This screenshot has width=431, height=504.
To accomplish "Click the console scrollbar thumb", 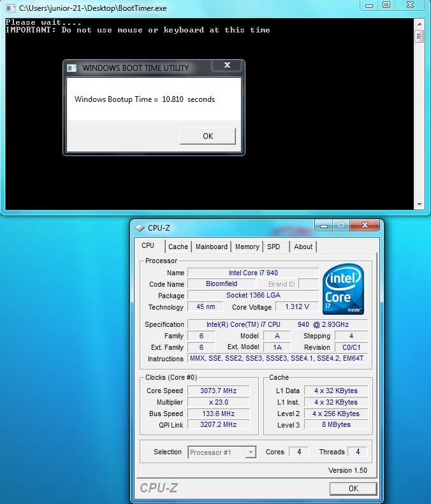I will coord(419,36).
